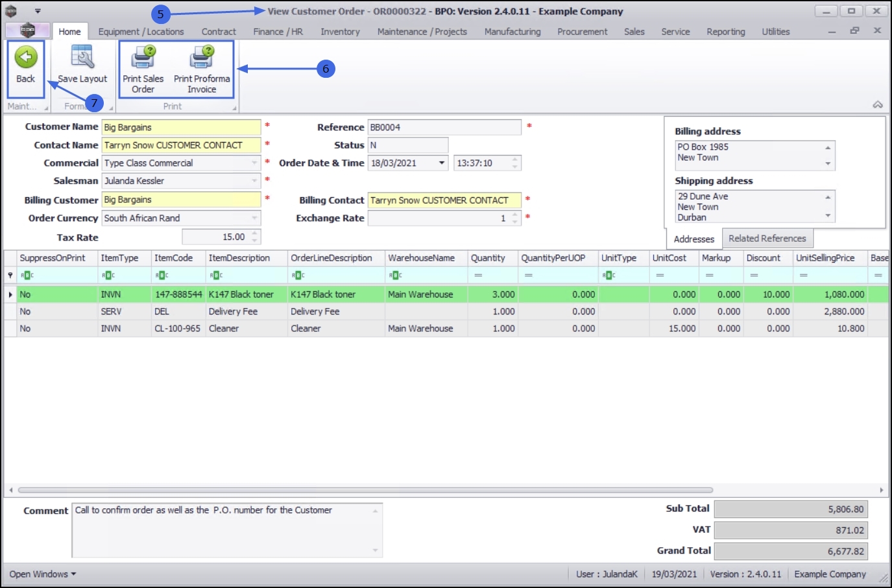Click the Reference field BB0004

tap(444, 128)
